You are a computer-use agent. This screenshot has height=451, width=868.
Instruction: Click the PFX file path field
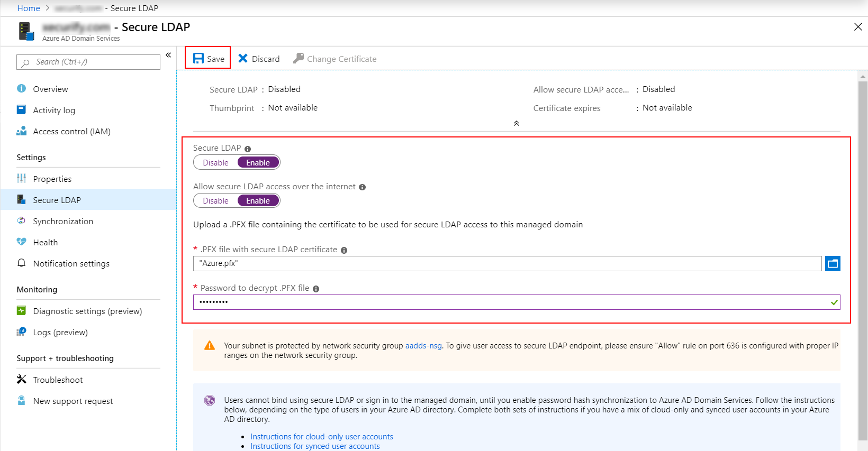click(508, 263)
